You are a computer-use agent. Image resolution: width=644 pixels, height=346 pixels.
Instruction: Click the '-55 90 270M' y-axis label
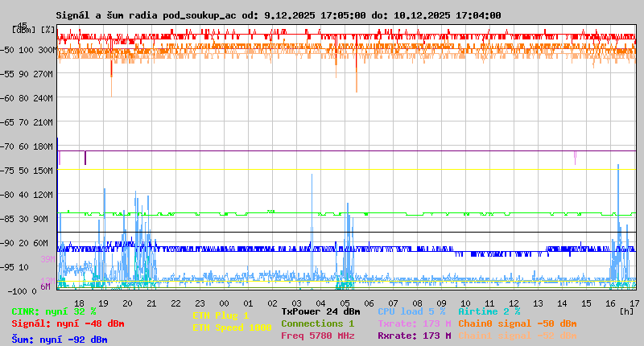[27, 74]
